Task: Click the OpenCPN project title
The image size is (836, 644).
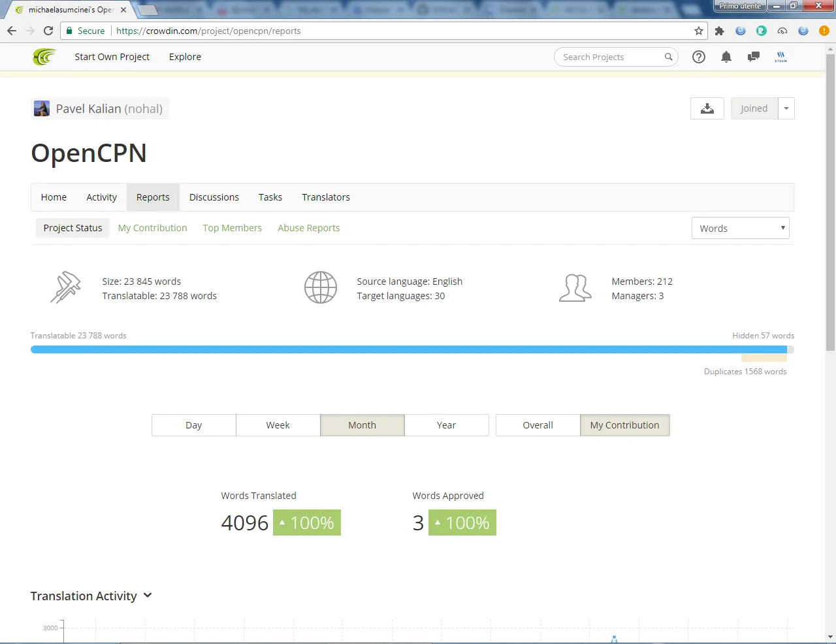Action: coord(89,153)
